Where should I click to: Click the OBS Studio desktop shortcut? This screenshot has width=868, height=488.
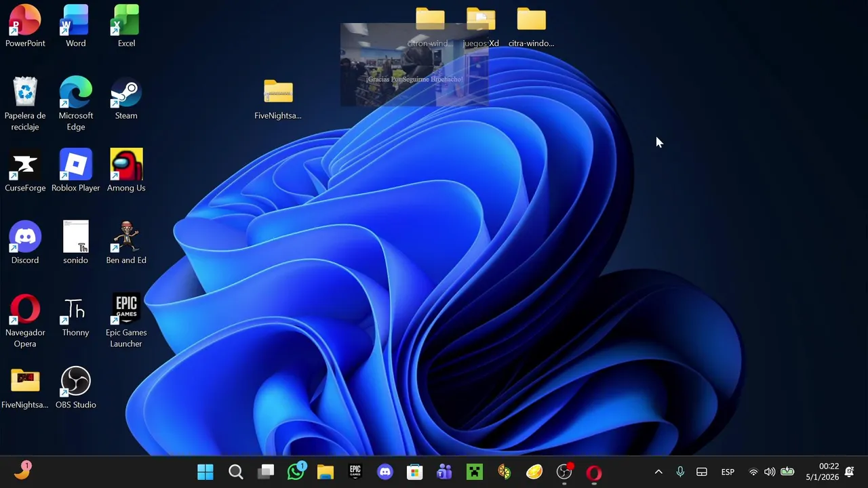[x=75, y=388]
